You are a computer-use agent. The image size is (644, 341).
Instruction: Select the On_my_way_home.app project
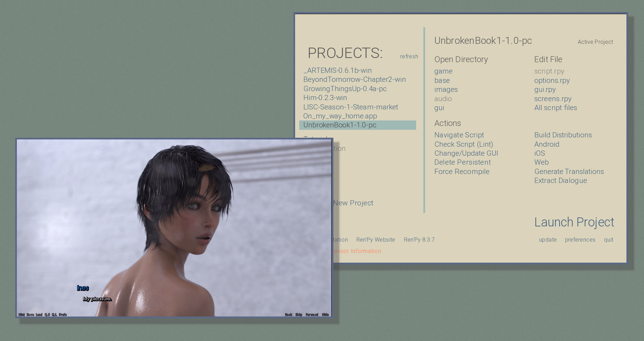[x=340, y=116]
